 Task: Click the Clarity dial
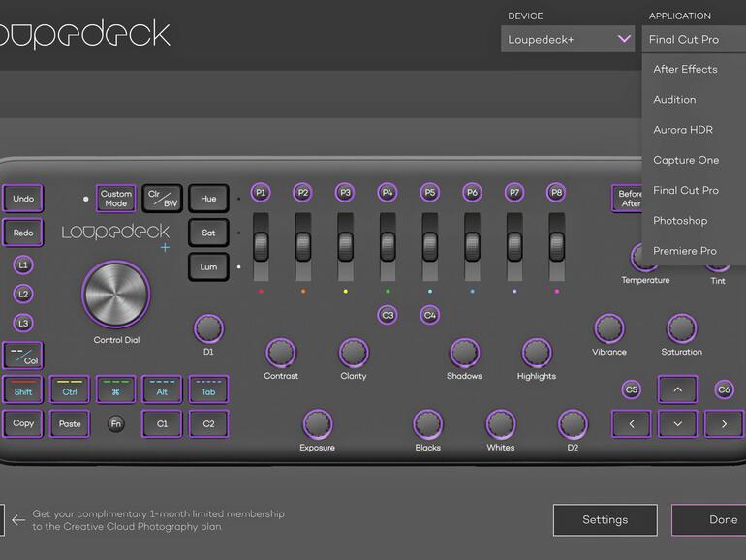click(x=354, y=352)
